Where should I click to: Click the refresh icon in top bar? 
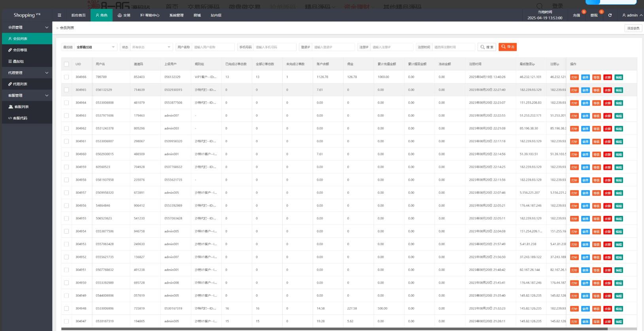[x=610, y=15]
